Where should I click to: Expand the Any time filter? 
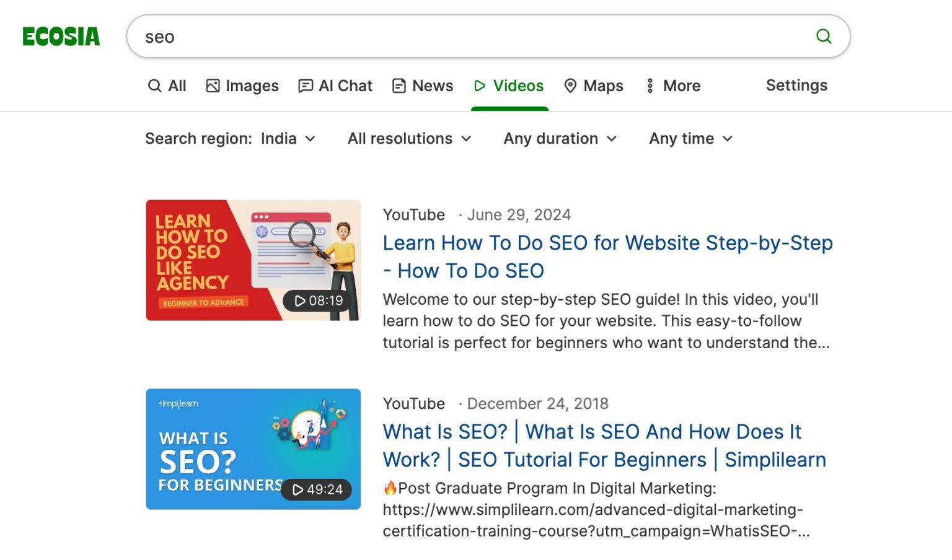(690, 139)
